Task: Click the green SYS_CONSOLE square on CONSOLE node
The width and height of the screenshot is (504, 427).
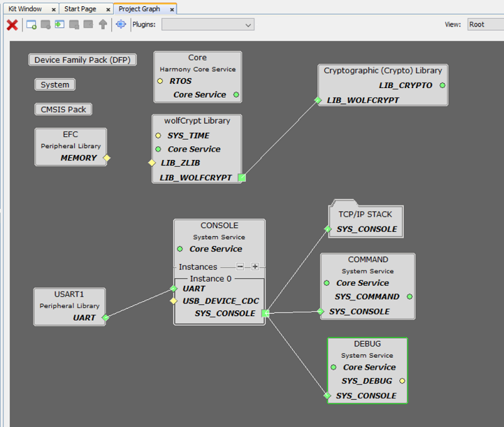Action: (x=265, y=313)
